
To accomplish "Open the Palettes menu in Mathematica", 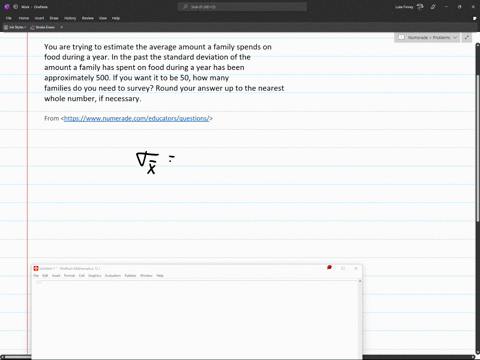I will click(130, 276).
